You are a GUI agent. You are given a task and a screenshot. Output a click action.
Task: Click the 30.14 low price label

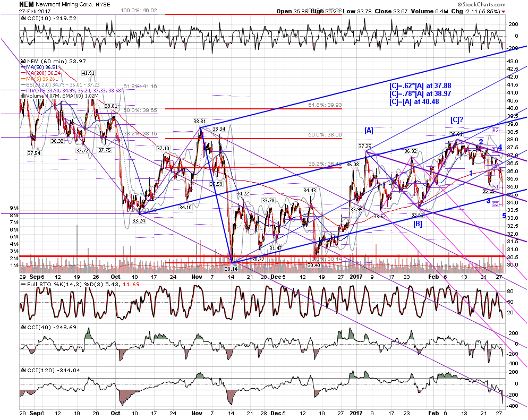(231, 269)
